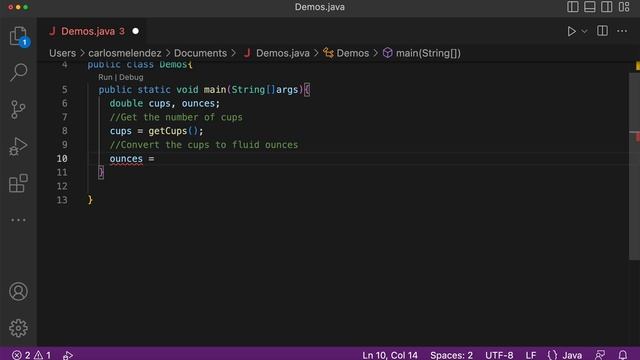Run the Java file with play button
640x360 pixels.
571,31
